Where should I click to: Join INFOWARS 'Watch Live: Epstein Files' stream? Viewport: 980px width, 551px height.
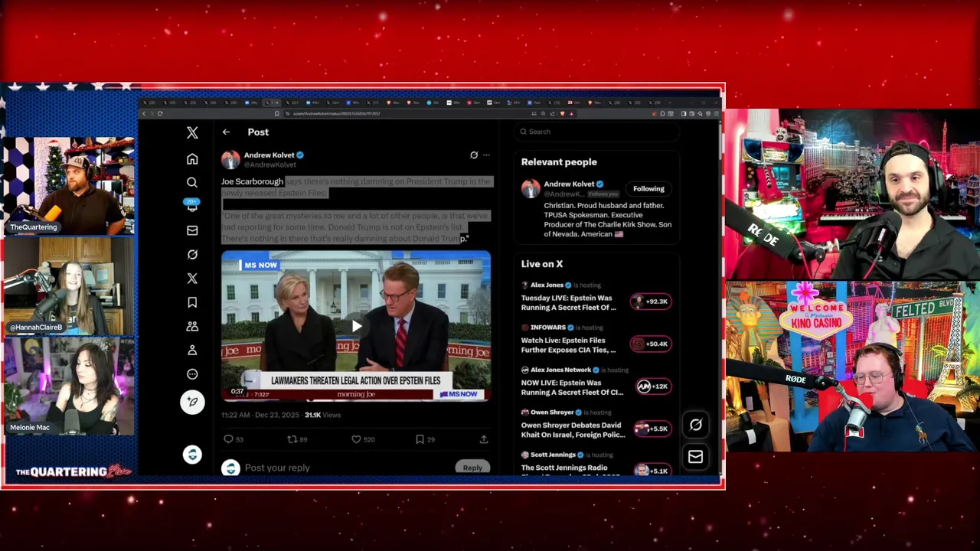click(x=568, y=345)
